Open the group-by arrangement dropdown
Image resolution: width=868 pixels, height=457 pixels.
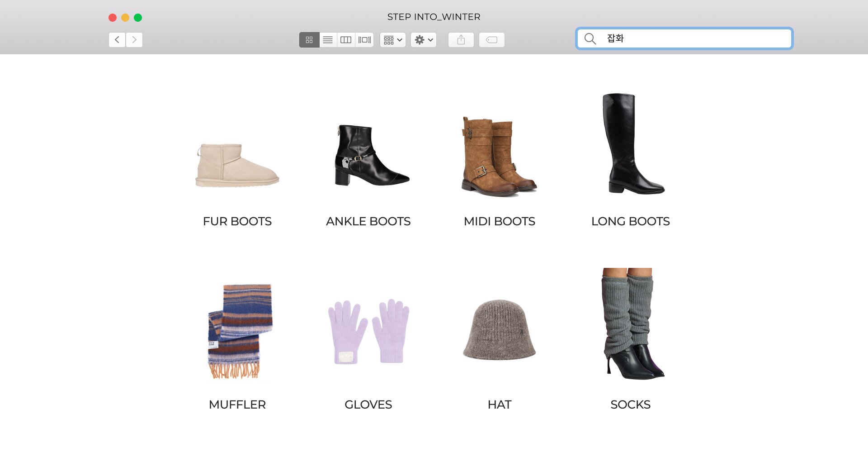(x=392, y=40)
